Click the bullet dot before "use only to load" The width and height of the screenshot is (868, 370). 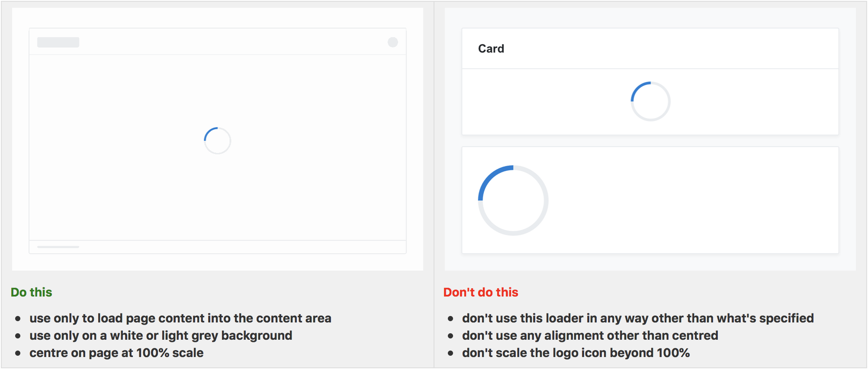click(x=18, y=319)
